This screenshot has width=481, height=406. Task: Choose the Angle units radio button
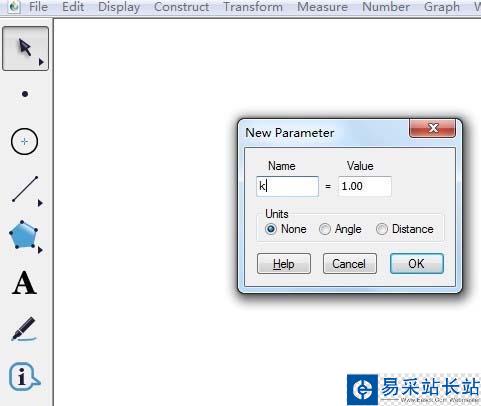325,229
